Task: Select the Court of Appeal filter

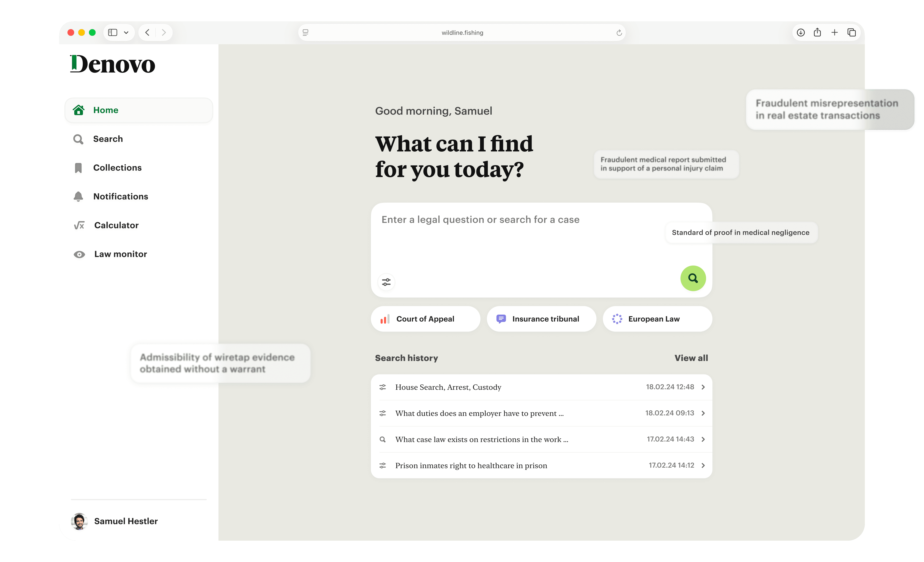Action: point(425,319)
